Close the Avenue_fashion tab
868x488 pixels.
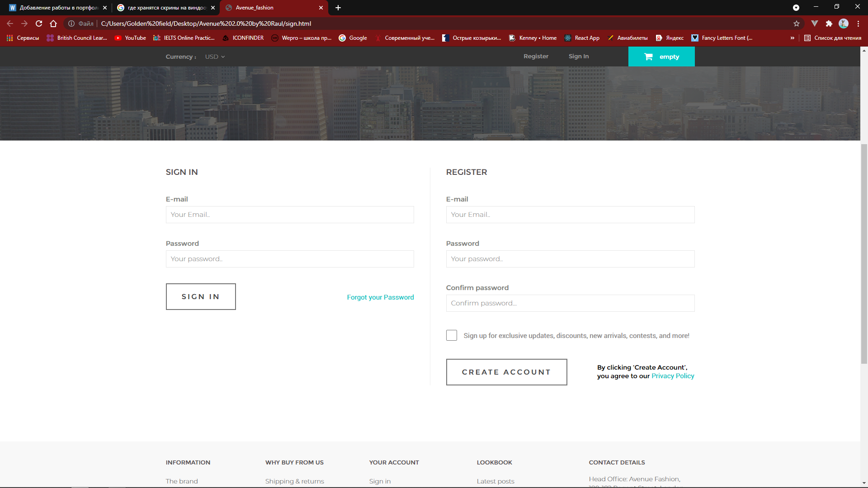click(321, 8)
